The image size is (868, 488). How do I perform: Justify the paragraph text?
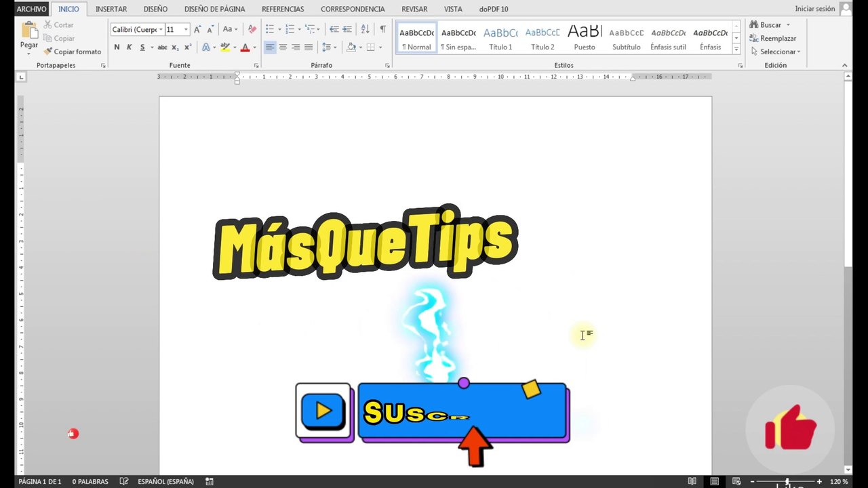point(309,47)
